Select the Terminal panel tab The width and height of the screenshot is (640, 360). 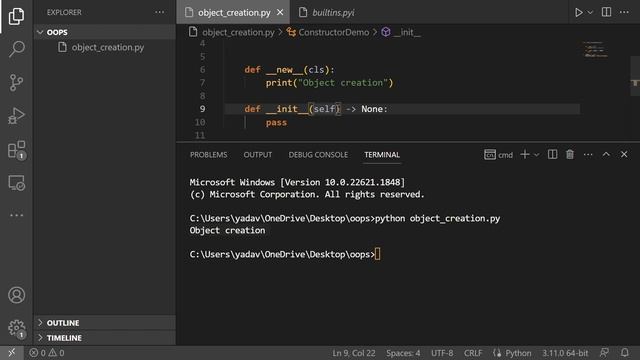[382, 155]
